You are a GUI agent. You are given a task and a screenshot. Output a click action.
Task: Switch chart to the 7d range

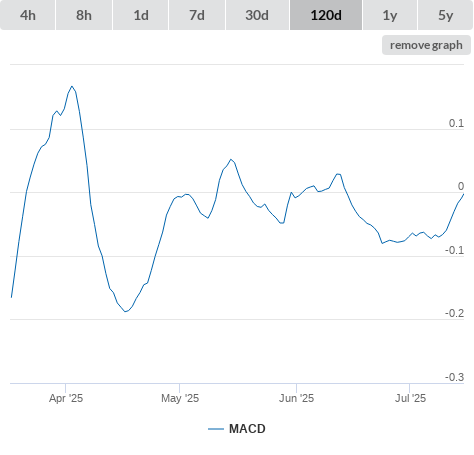[197, 15]
